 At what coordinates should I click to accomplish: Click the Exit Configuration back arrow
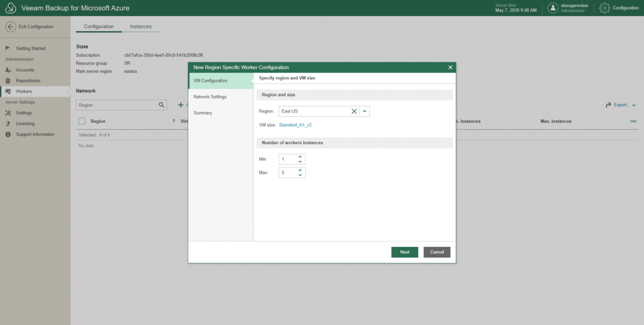point(10,26)
